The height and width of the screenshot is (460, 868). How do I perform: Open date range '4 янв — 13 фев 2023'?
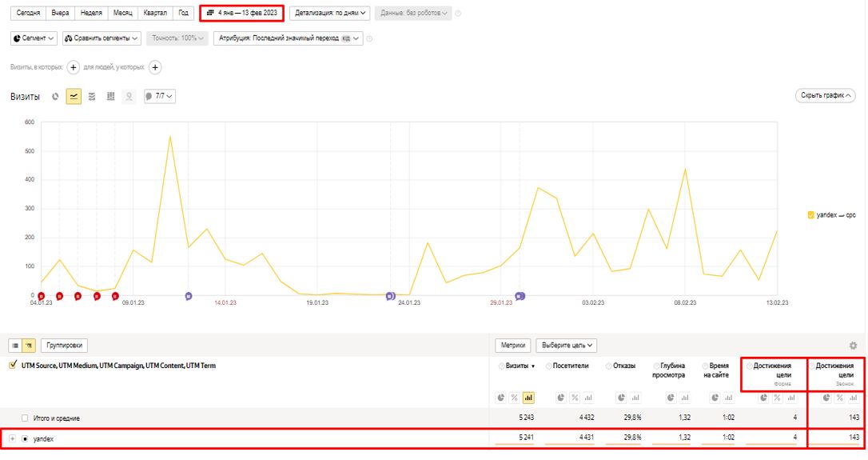coord(242,13)
